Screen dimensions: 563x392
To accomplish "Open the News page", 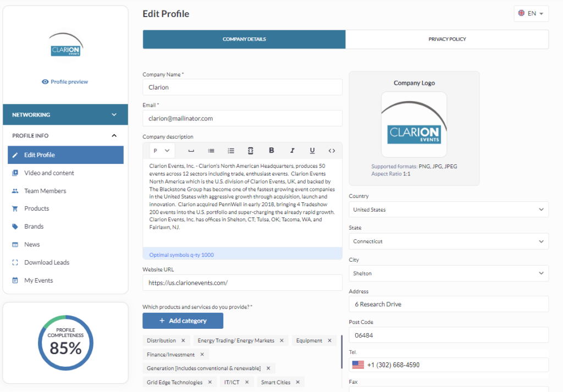I will point(32,245).
